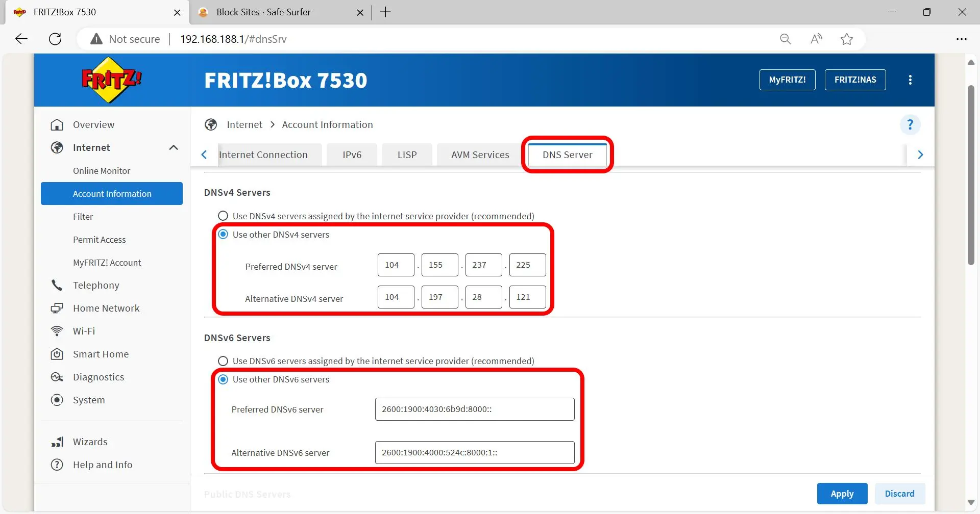Screen dimensions: 980x514
Task: Open a new browser tab
Action: point(386,12)
